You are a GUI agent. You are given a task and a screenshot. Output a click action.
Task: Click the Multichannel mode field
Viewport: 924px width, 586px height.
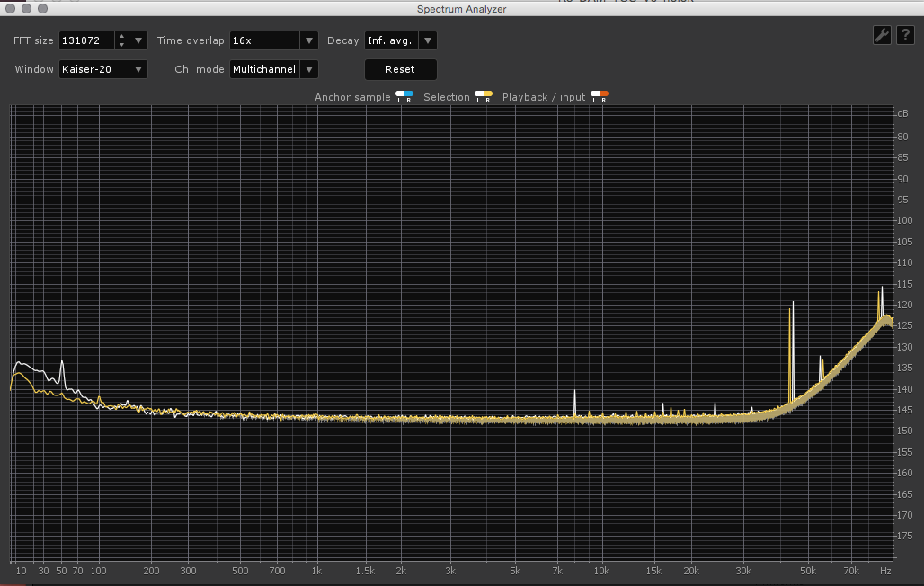pos(264,69)
